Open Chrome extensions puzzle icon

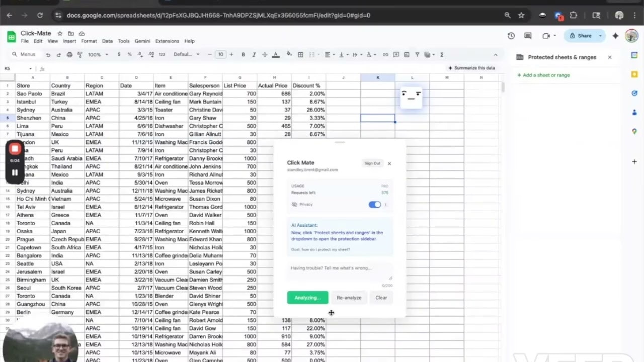574,15
